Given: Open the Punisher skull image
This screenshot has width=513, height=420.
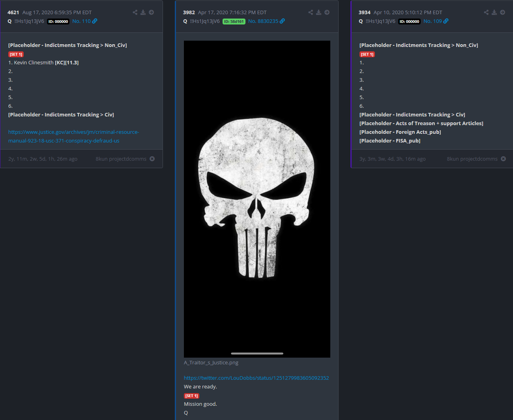Looking at the screenshot, I should coord(257,199).
